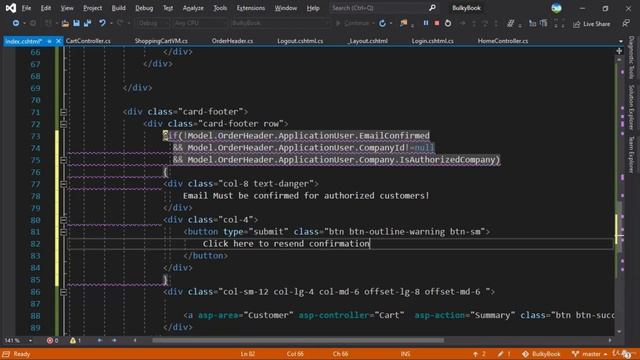Collapse the if block on line 75
Viewport: 640px width, 360px height.
pos(63,160)
